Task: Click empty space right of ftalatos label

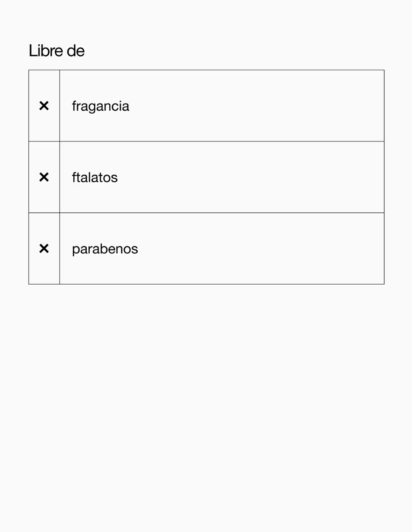Action: pyautogui.click(x=251, y=177)
